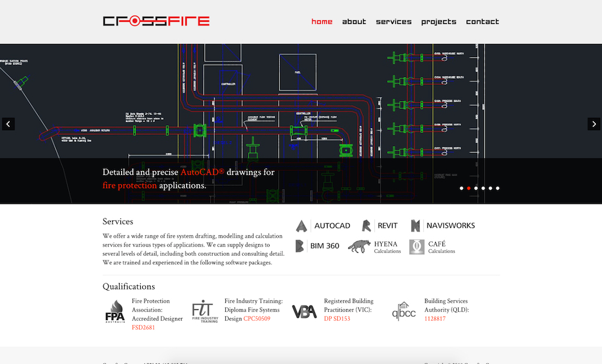Click the QBCC logo
The image size is (602, 364).
(x=403, y=311)
